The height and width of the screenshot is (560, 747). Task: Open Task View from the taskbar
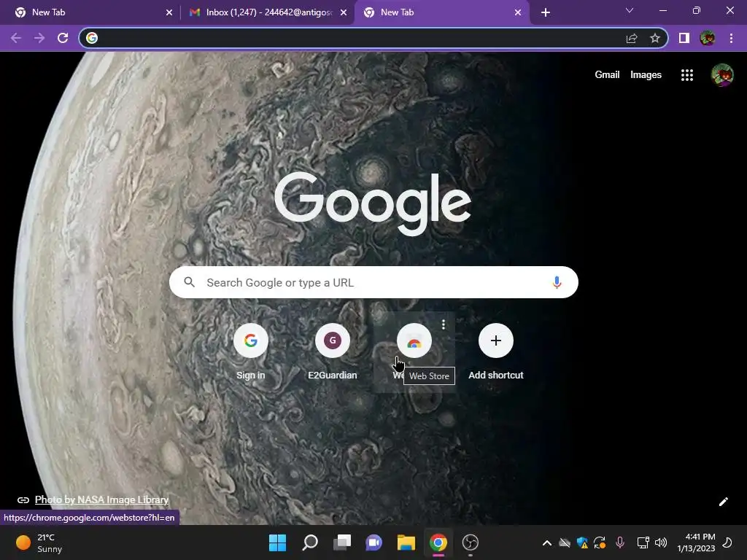[342, 542]
